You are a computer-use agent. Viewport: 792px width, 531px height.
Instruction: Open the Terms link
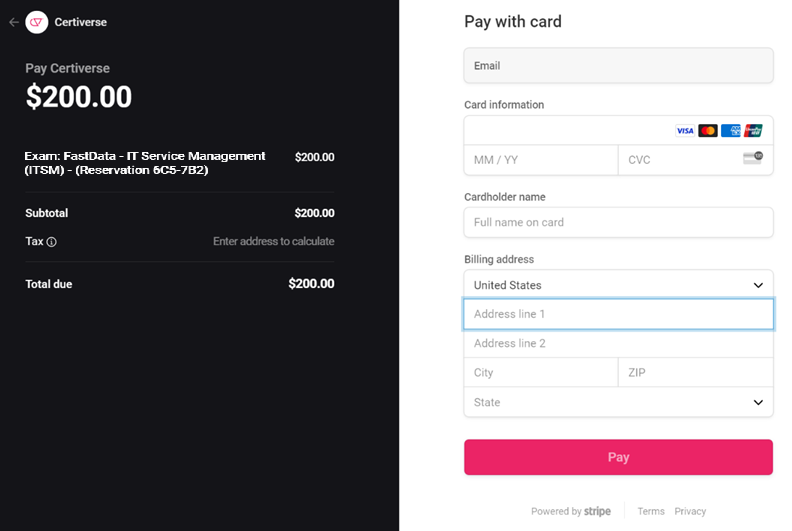[651, 511]
